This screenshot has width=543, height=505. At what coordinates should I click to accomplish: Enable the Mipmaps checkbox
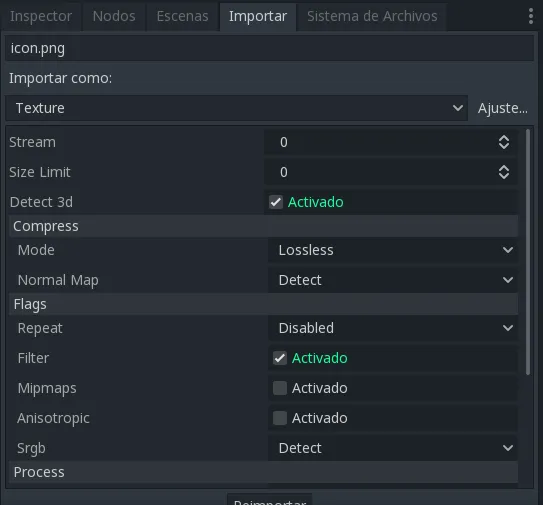click(x=279, y=388)
